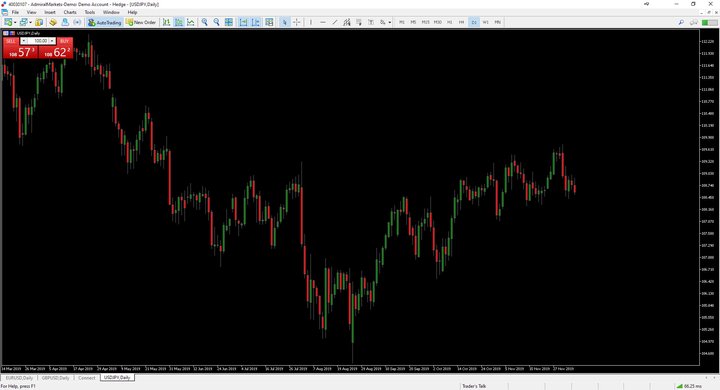
Task: Open the new chart icon in toolbar
Action: click(8, 22)
